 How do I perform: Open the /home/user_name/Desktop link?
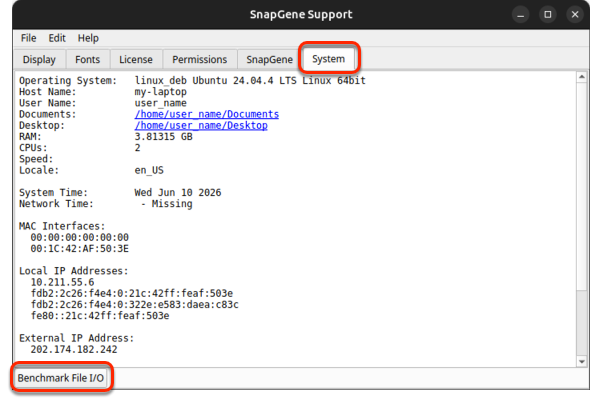tap(201, 125)
